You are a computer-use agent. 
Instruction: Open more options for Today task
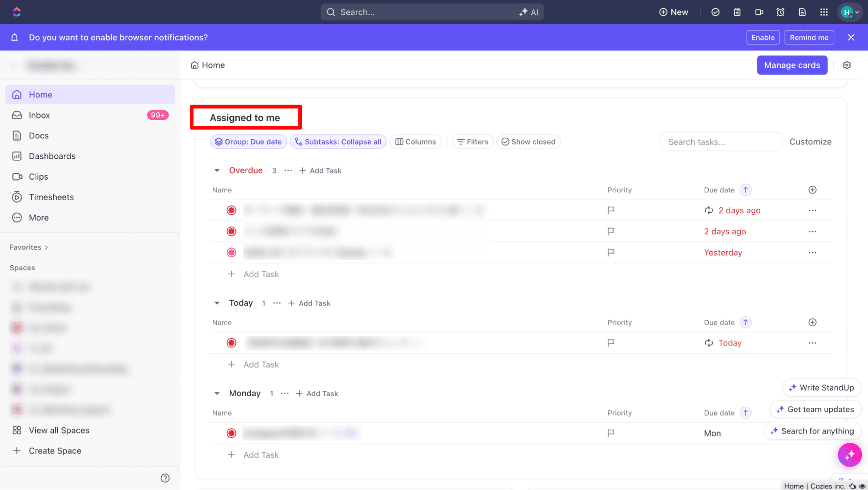pos(812,343)
